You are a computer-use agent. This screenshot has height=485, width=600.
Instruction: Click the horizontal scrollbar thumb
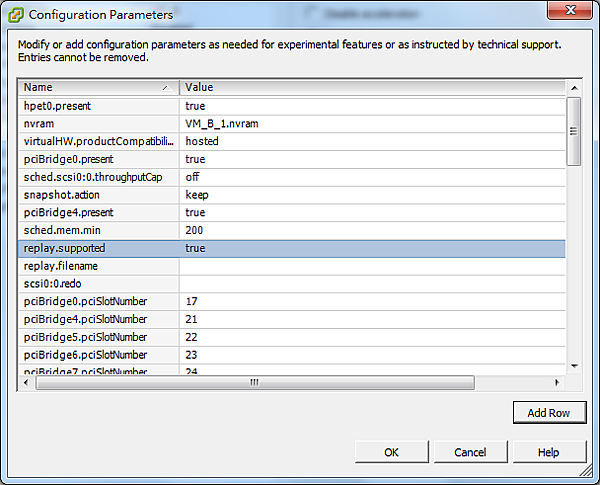(x=254, y=383)
